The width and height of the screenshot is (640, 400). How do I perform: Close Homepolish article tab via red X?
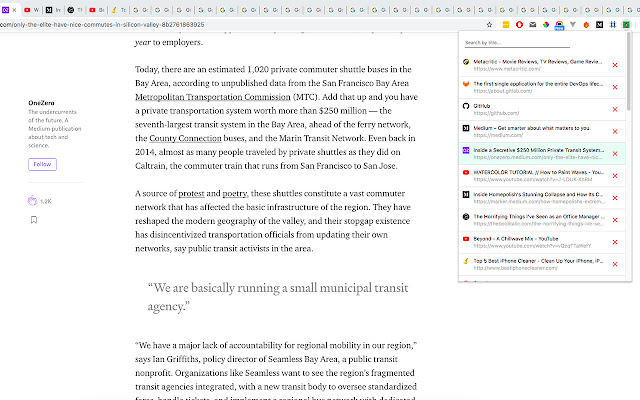[615, 198]
